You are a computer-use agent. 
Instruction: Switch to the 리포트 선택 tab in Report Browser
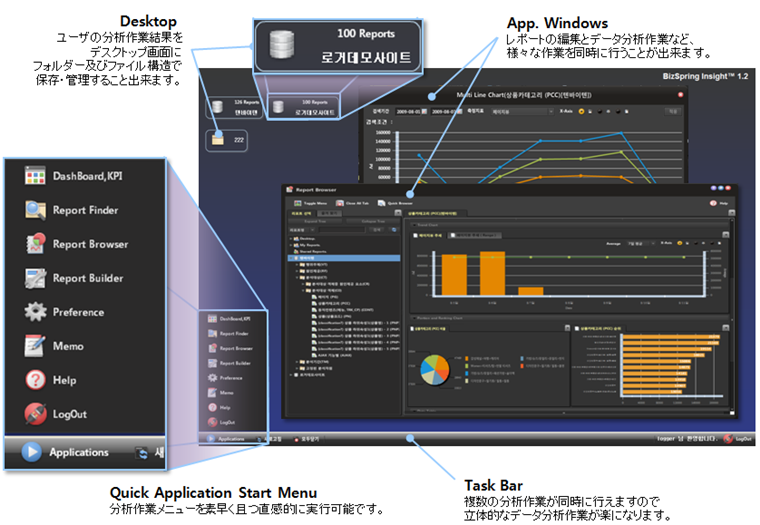[301, 213]
